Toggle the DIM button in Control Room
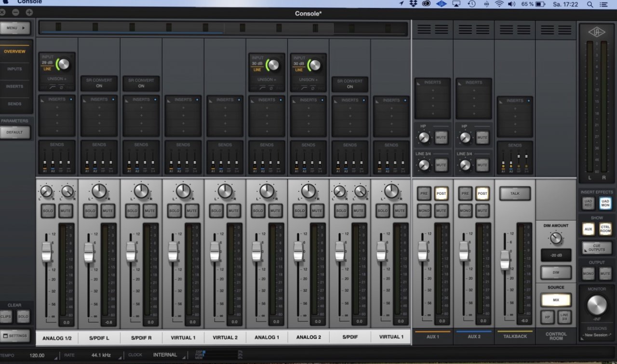 pos(556,272)
